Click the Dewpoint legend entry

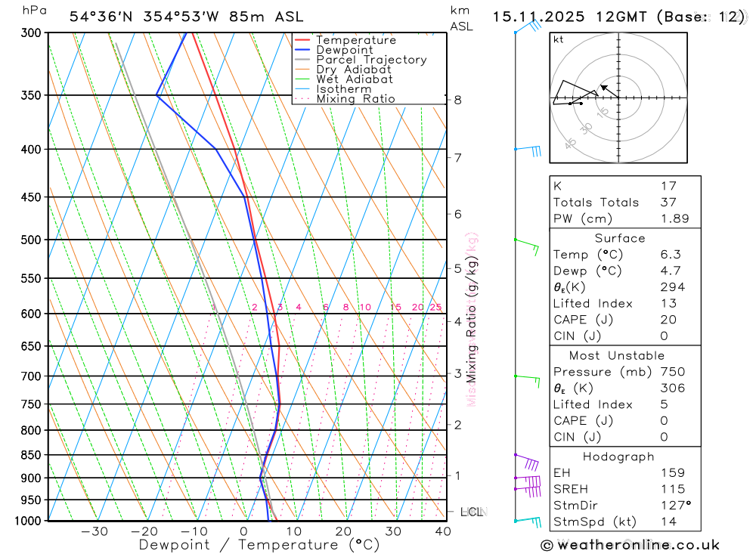[333, 50]
